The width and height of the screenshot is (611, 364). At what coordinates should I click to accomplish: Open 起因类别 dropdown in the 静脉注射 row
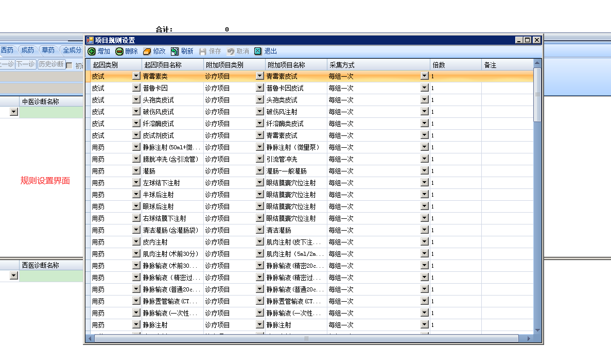pos(136,325)
